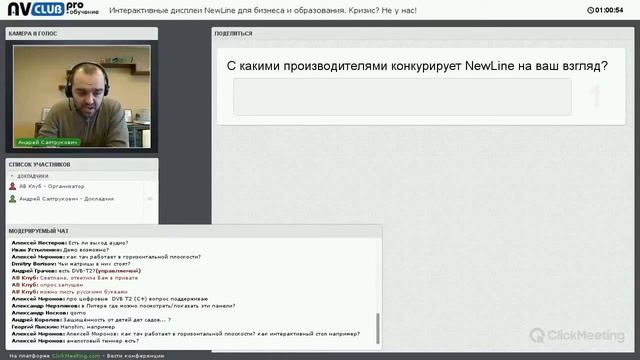Screen dimensions: 640x360
Task: Click the chat message about DVB T2 (C+) support
Action: [110, 299]
